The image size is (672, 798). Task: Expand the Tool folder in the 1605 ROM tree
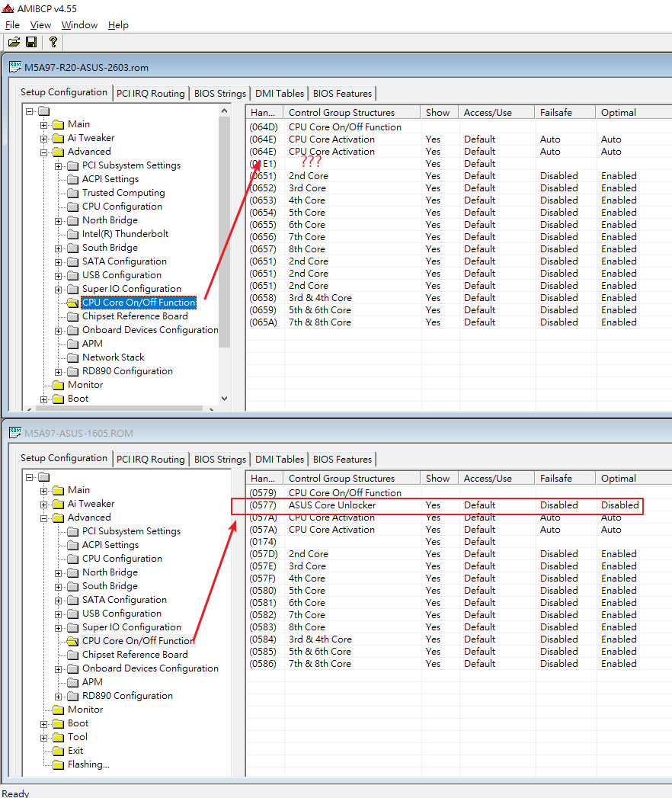[x=43, y=738]
